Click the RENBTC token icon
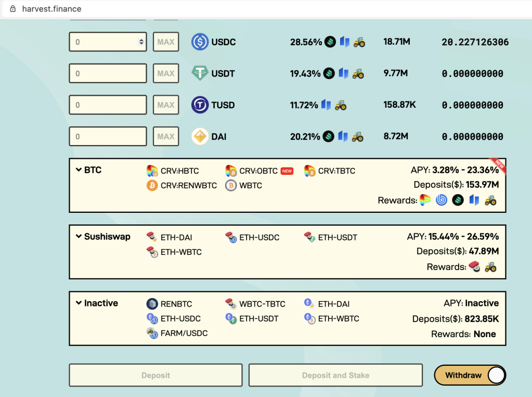The width and height of the screenshot is (532, 397). click(x=152, y=304)
